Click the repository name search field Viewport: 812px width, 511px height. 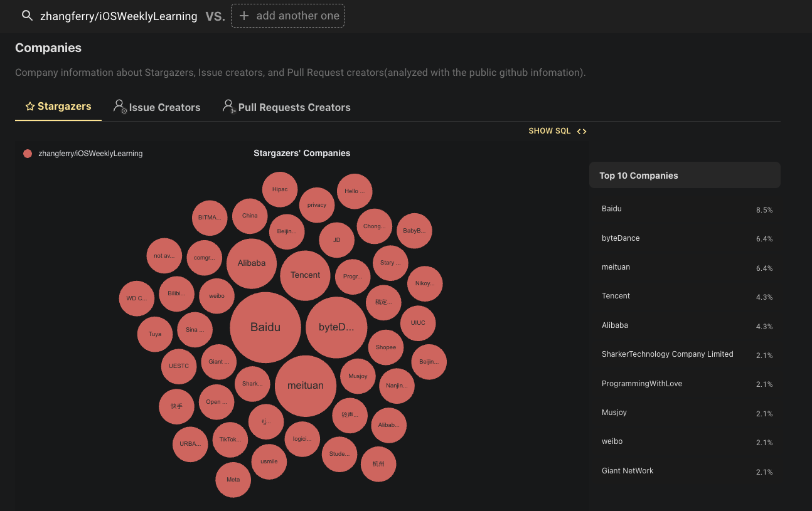pyautogui.click(x=119, y=16)
